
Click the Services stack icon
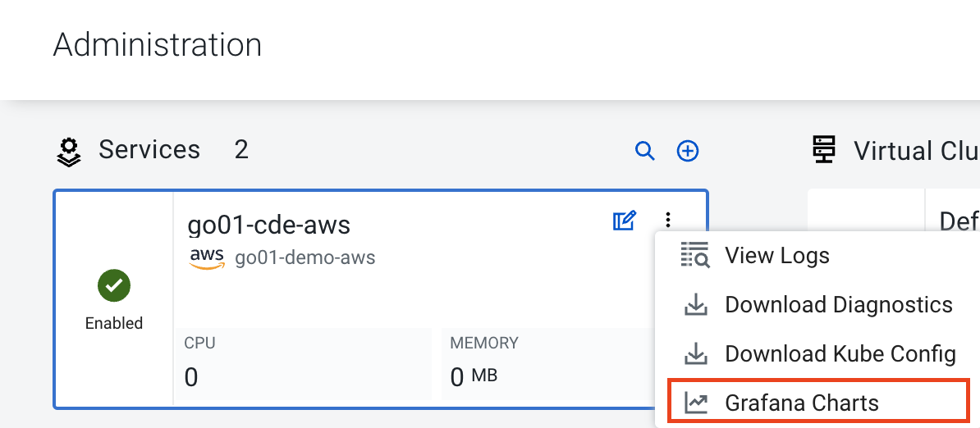(69, 152)
